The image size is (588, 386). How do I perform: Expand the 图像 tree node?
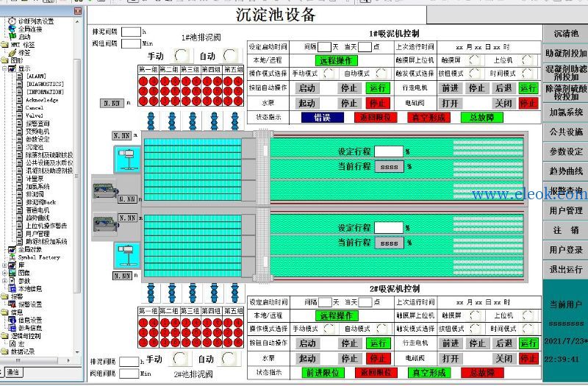pos(4,273)
